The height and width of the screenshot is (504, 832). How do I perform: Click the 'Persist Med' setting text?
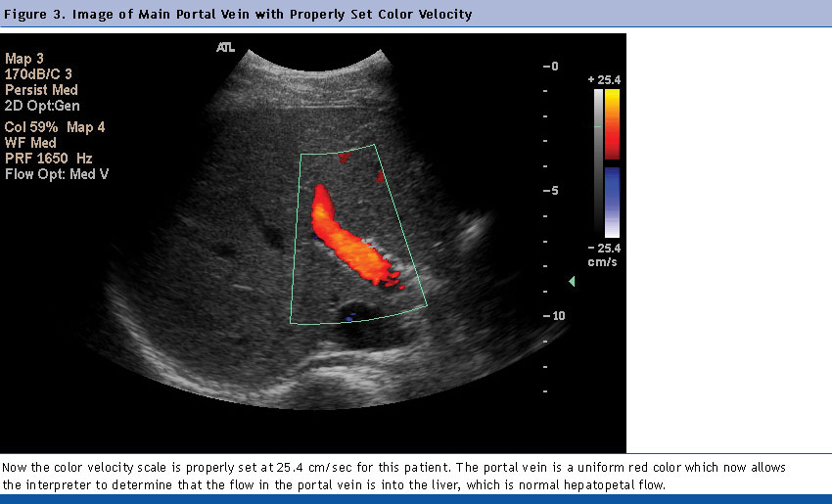[x=41, y=90]
